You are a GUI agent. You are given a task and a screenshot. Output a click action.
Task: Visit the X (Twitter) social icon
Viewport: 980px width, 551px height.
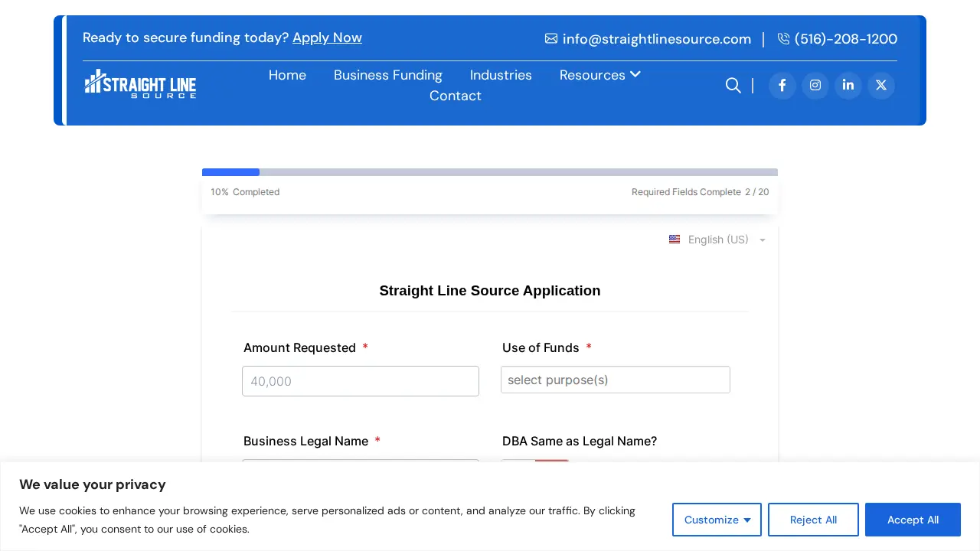(881, 86)
